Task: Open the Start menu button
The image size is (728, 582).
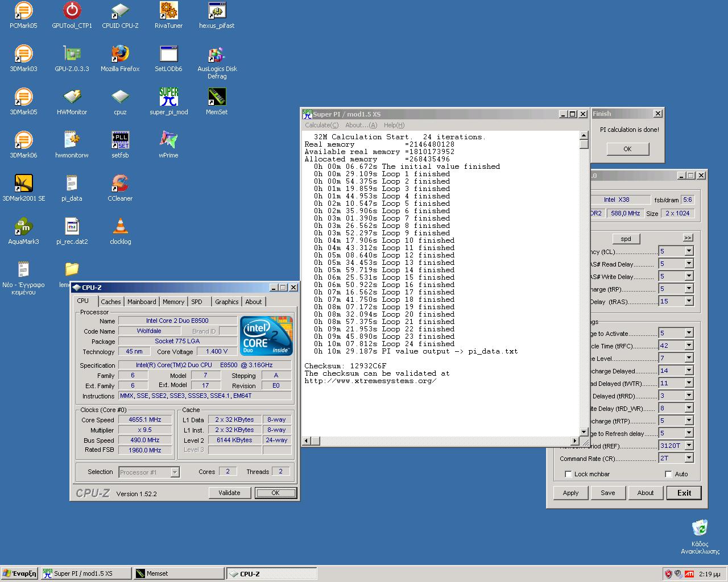Action: 19,573
